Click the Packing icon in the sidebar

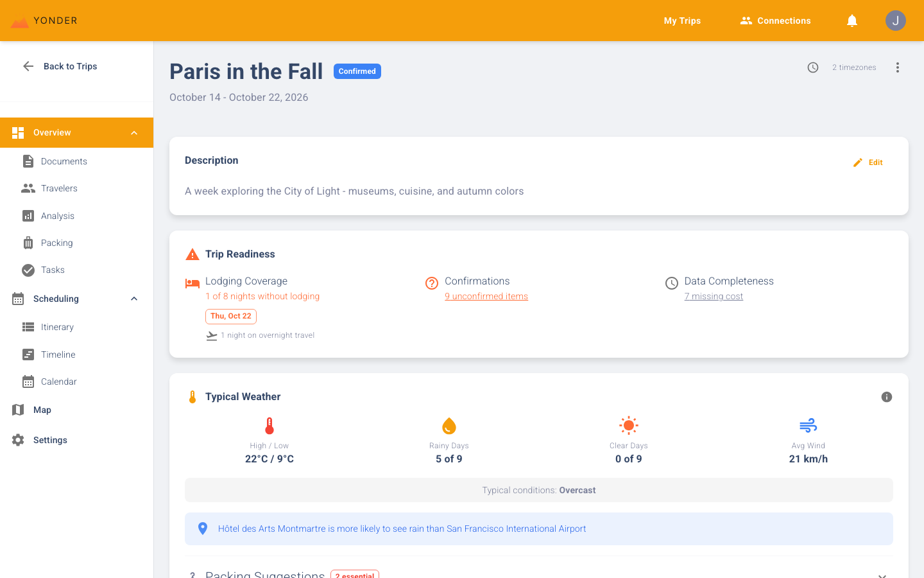tap(28, 243)
